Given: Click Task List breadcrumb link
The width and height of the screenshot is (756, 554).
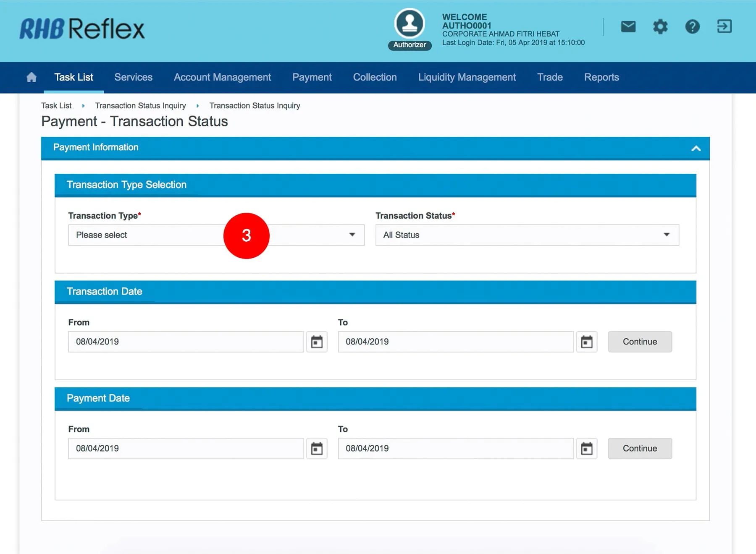Looking at the screenshot, I should (x=56, y=106).
